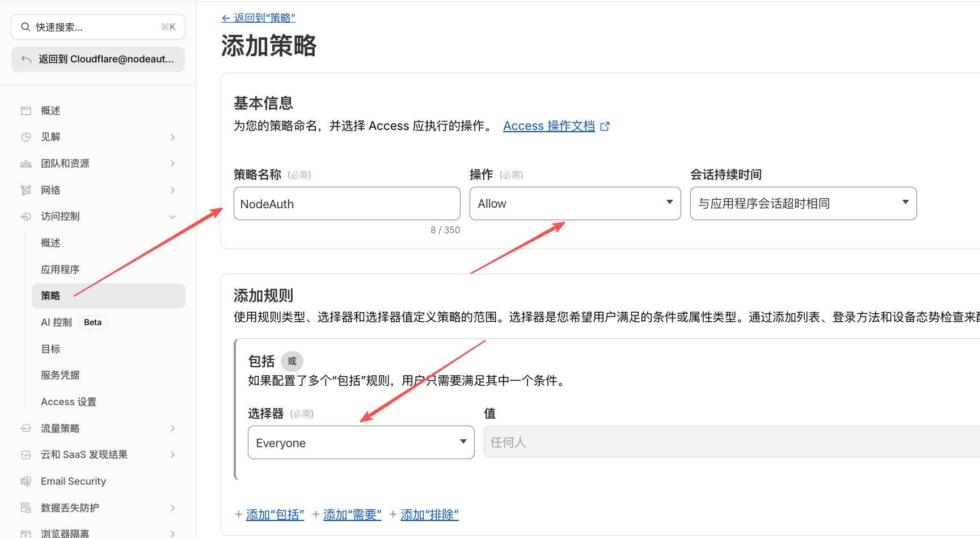Image resolution: width=980 pixels, height=538 pixels.
Task: Click the overview icon in sidebar
Action: (x=26, y=111)
